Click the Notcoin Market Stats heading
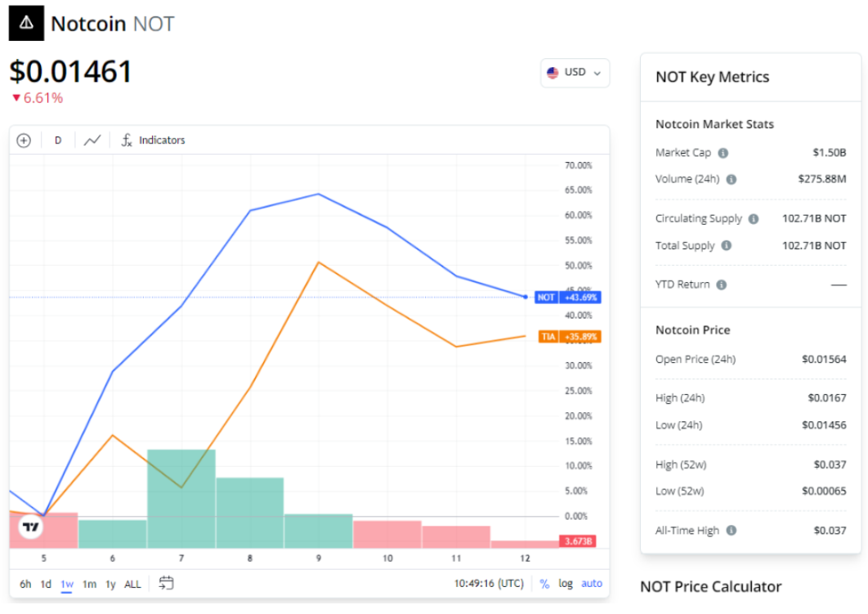Viewport: 868px width, 614px height. [x=714, y=124]
